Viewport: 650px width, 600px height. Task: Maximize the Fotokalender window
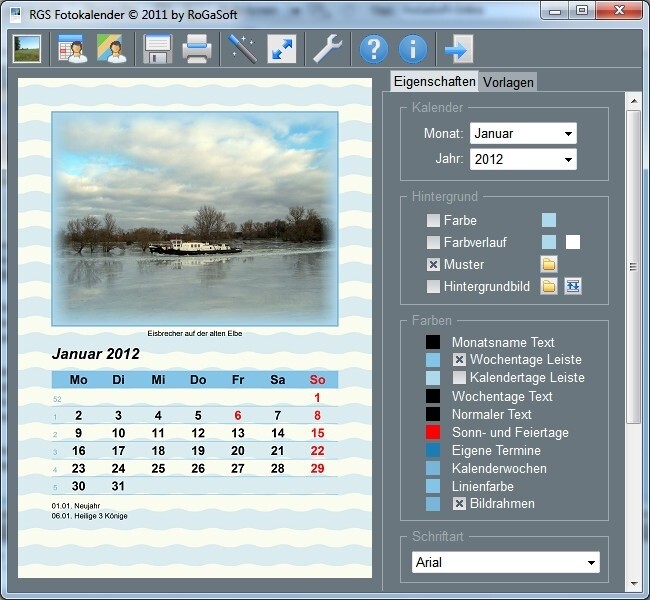point(582,11)
